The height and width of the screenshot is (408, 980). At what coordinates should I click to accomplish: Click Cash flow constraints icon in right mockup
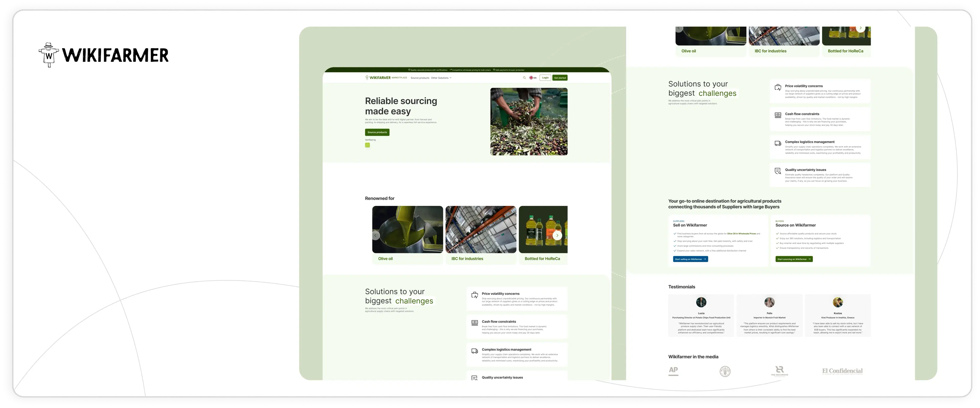(778, 115)
